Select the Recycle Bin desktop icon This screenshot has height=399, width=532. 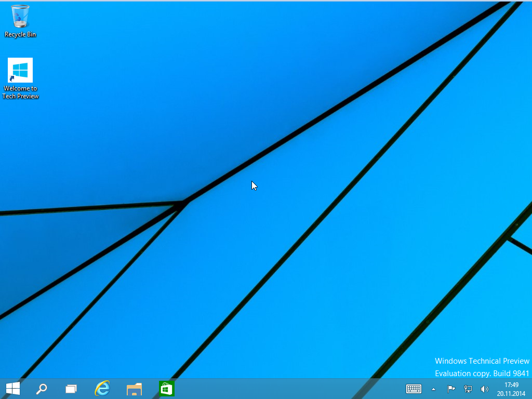(20, 21)
